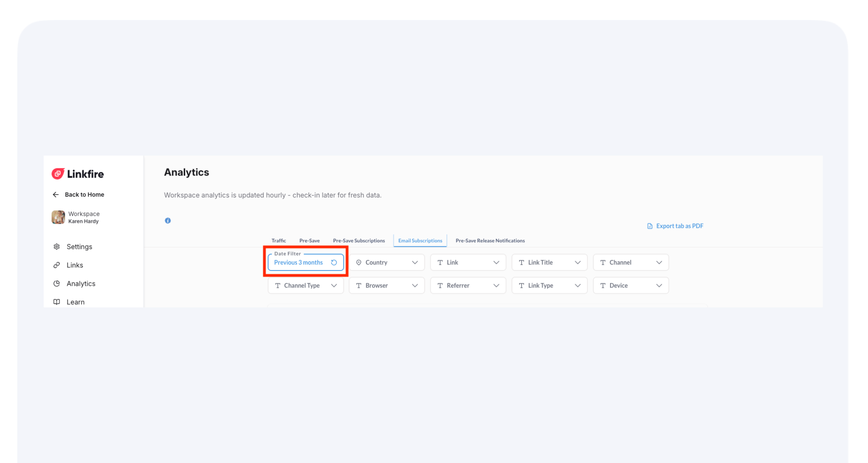This screenshot has width=868, height=463.
Task: Click the Karen Hardy workspace avatar
Action: (x=58, y=217)
